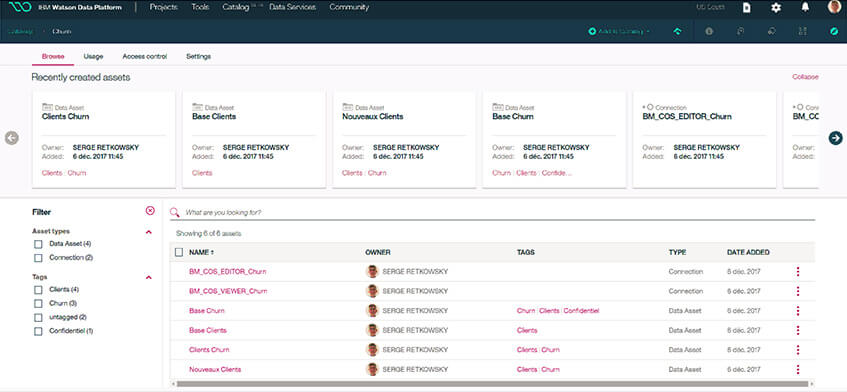Viewport: 847px width, 392px height.
Task: Clear filters with the pink X icon
Action: [x=150, y=211]
